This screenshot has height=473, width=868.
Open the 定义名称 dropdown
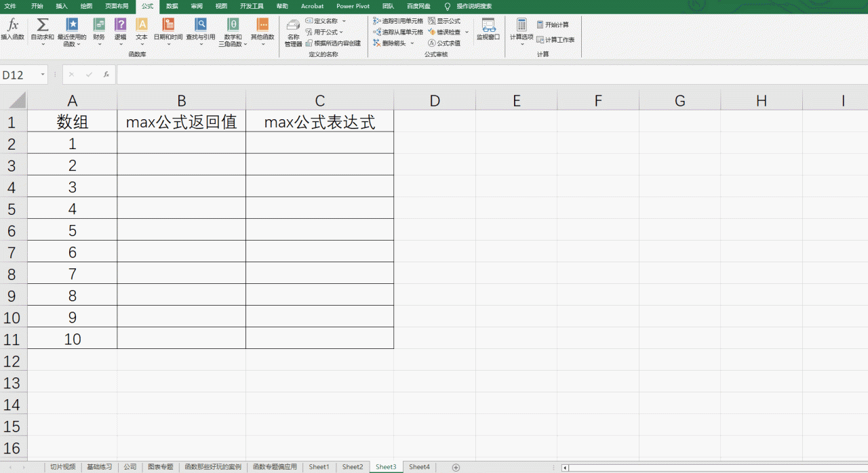pyautogui.click(x=344, y=21)
